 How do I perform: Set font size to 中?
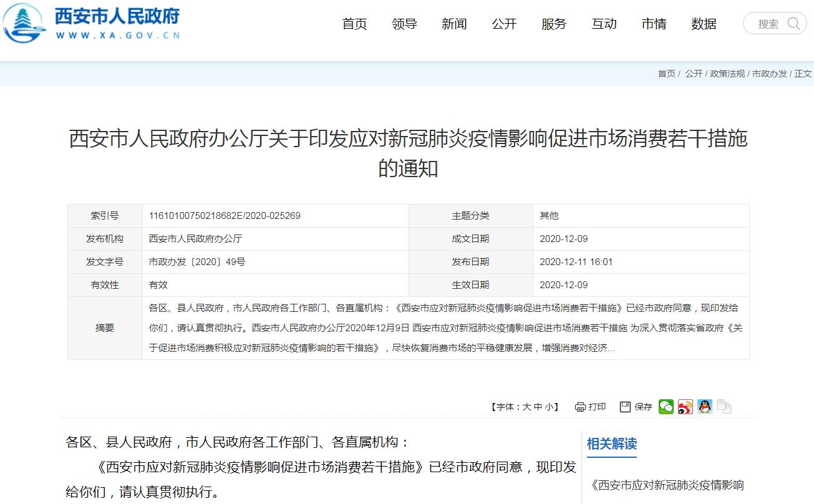point(538,407)
